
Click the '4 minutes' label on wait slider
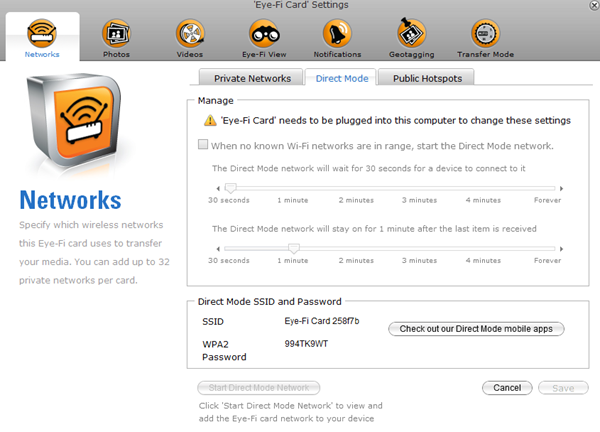click(x=483, y=200)
